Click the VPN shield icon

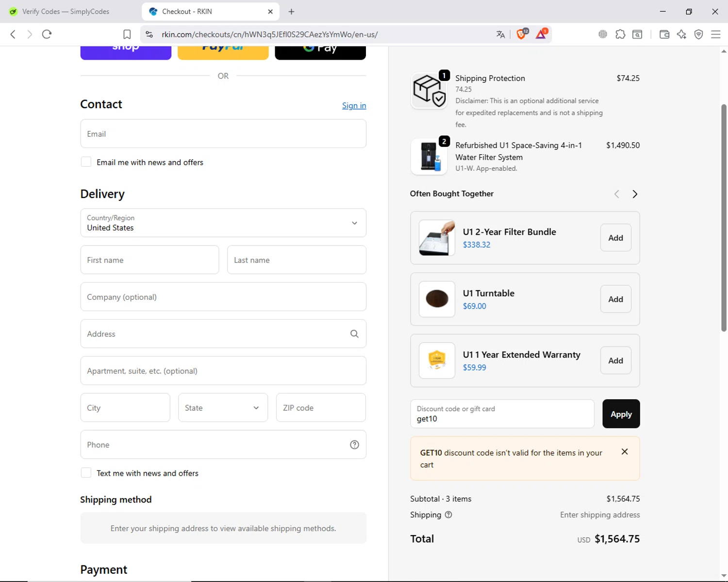(x=699, y=34)
